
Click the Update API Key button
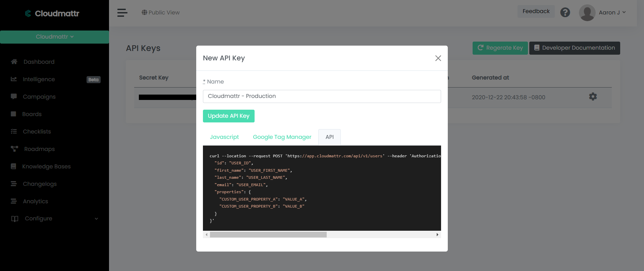click(x=229, y=116)
